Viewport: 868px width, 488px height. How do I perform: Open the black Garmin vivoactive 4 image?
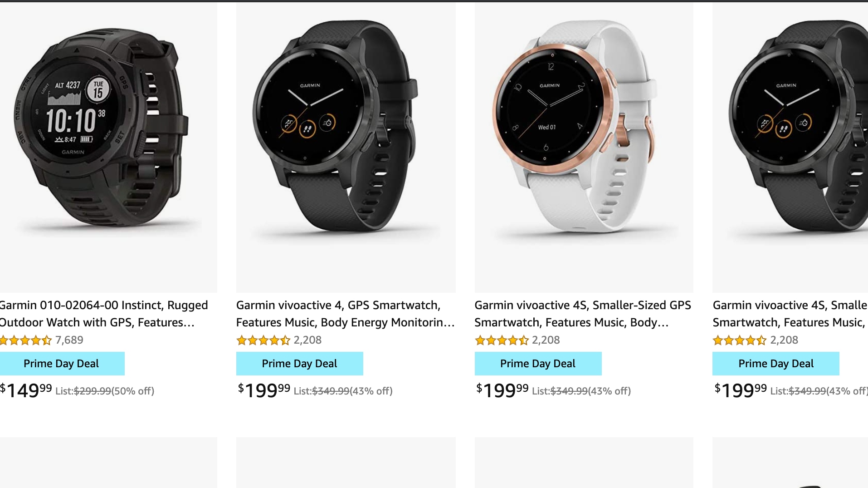(x=346, y=148)
